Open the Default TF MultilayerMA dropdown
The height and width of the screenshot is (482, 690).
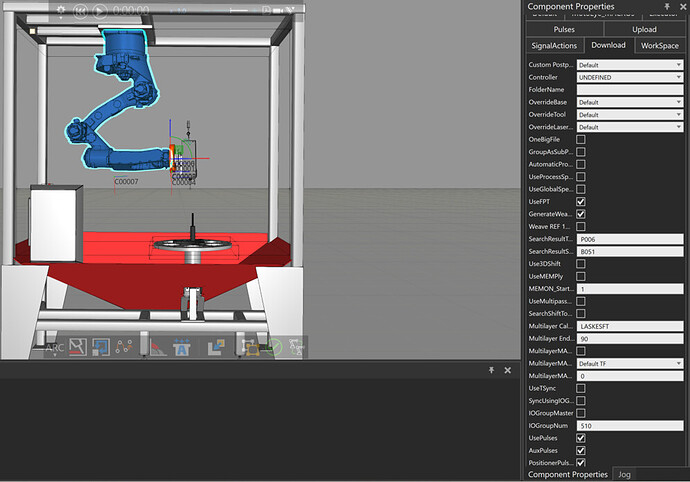tap(630, 364)
